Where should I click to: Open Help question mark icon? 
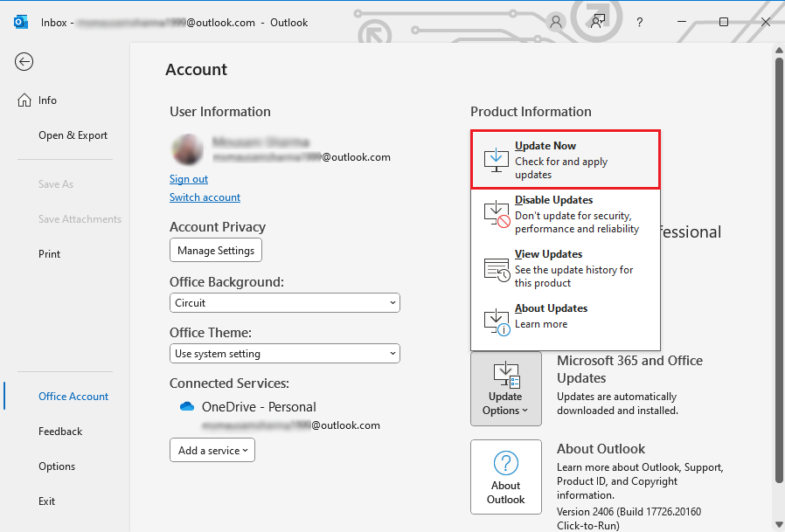[x=639, y=23]
